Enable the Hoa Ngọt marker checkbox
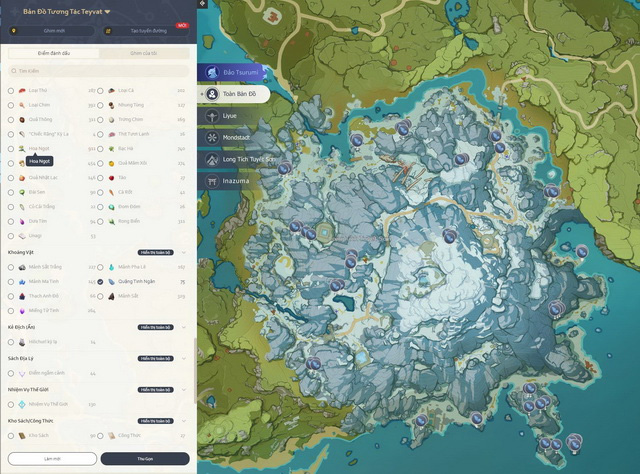Image resolution: width=640 pixels, height=474 pixels. (x=11, y=147)
